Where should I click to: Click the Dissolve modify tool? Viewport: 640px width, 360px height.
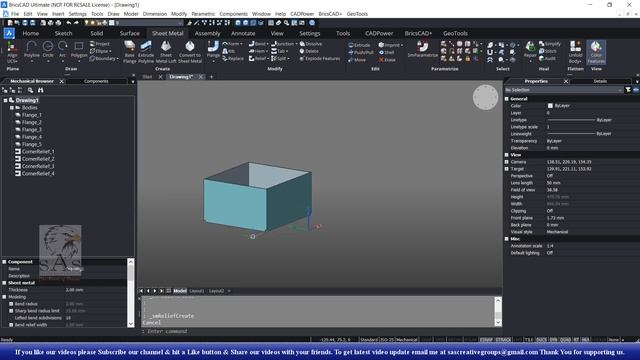tap(311, 44)
